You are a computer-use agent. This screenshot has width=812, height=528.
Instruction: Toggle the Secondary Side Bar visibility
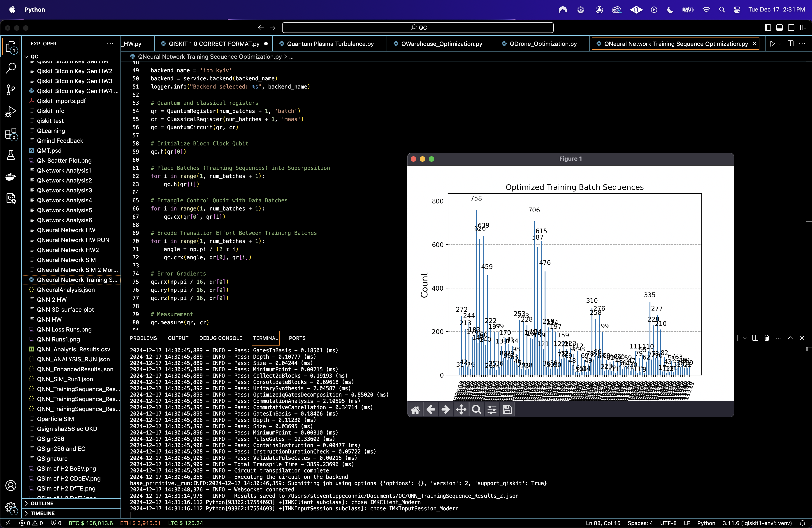click(x=791, y=28)
